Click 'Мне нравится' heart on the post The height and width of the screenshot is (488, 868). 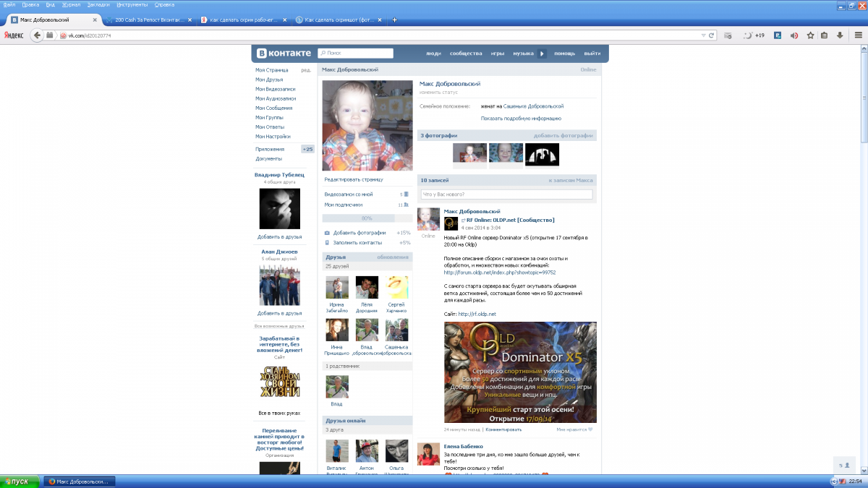click(575, 429)
